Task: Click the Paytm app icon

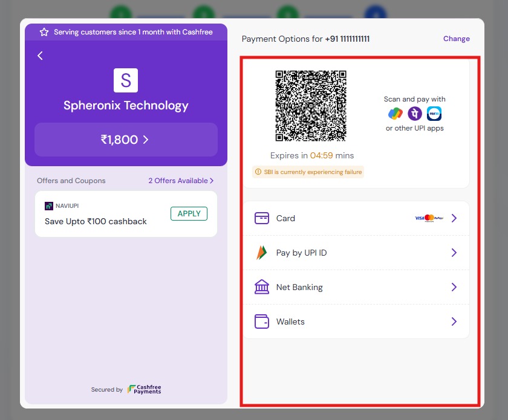Action: pyautogui.click(x=434, y=114)
